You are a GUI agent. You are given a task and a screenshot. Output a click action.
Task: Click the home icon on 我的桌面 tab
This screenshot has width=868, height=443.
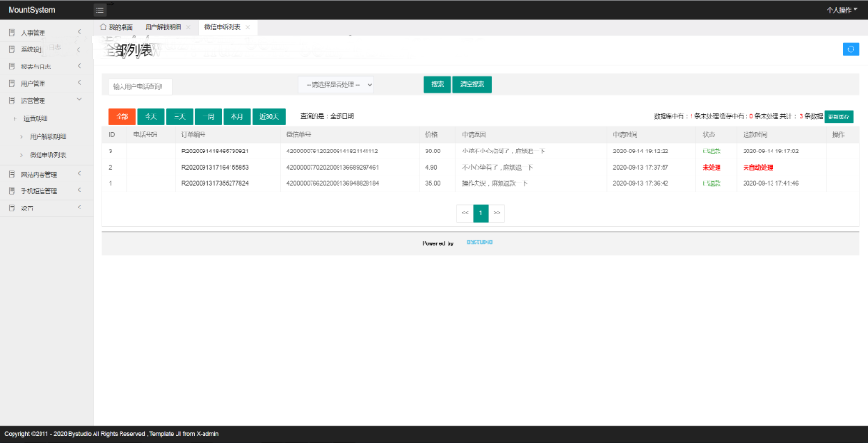pyautogui.click(x=104, y=27)
